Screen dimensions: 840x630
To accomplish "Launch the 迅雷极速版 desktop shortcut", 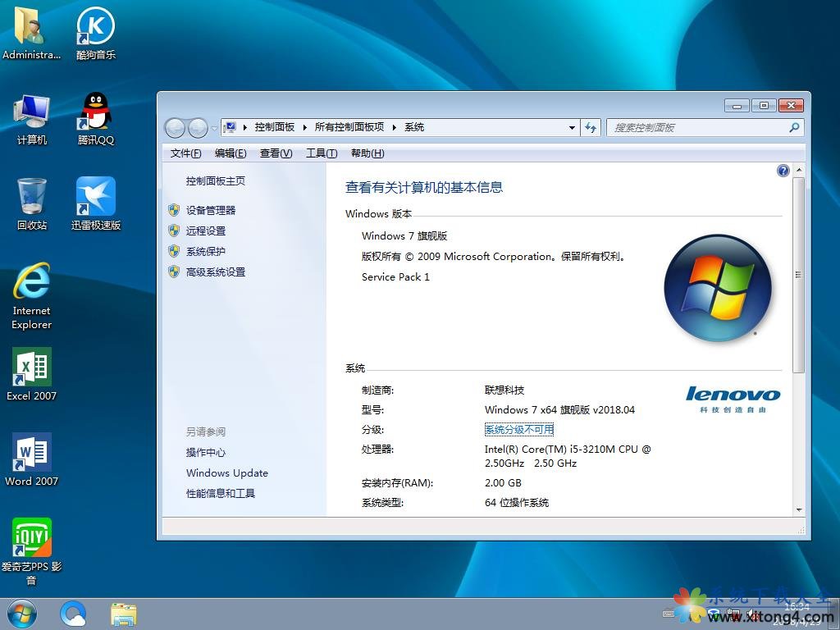I will click(95, 203).
